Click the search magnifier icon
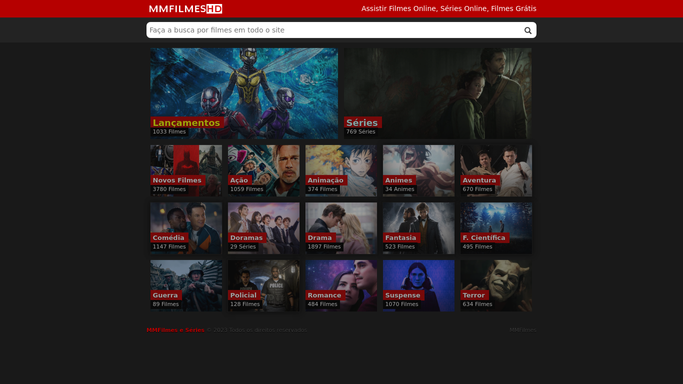Image resolution: width=683 pixels, height=384 pixels. tap(527, 30)
